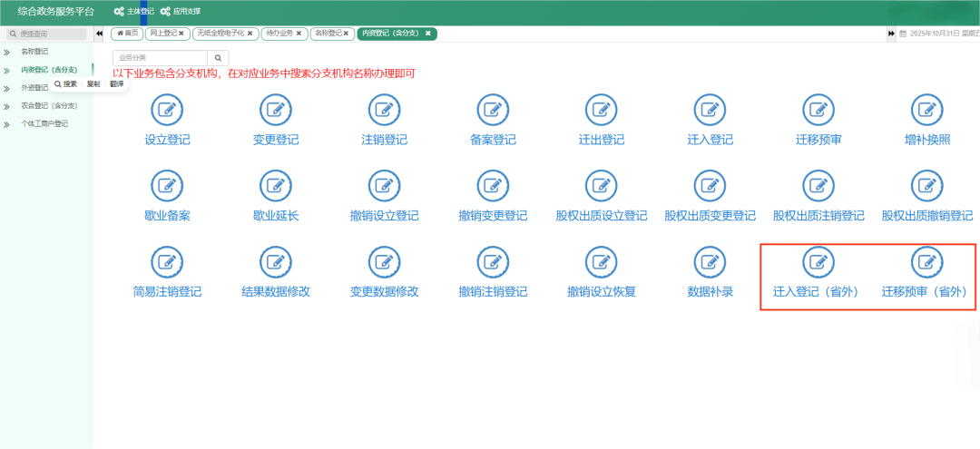Click the 歇业备案 icon
Viewport: 980px width, 449px height.
(x=167, y=186)
